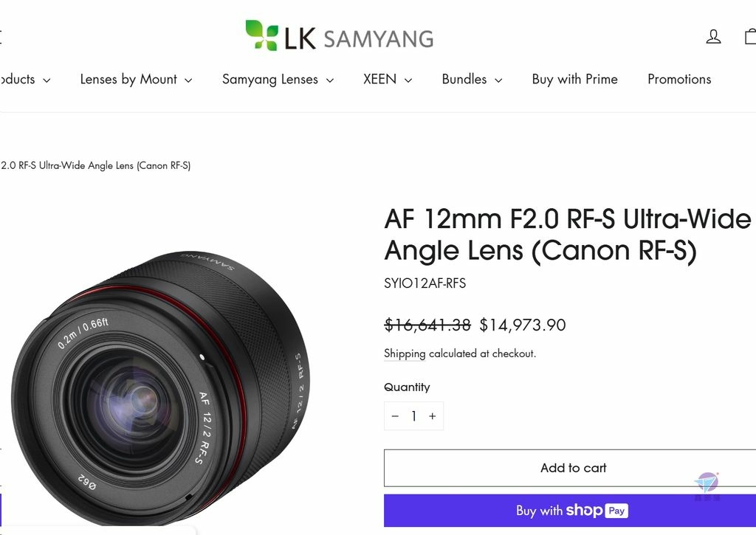Expand the Products menu chevron
The image size is (756, 535).
(47, 80)
